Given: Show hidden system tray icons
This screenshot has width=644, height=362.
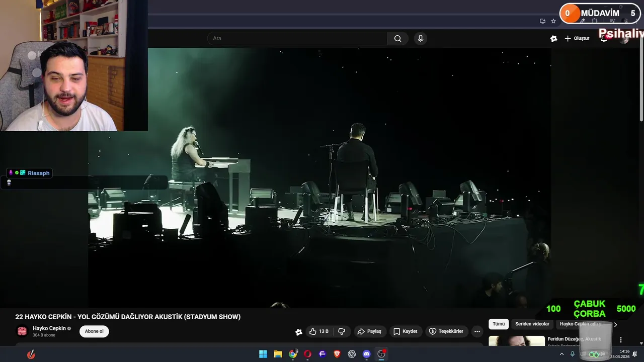Looking at the screenshot, I should click(561, 354).
